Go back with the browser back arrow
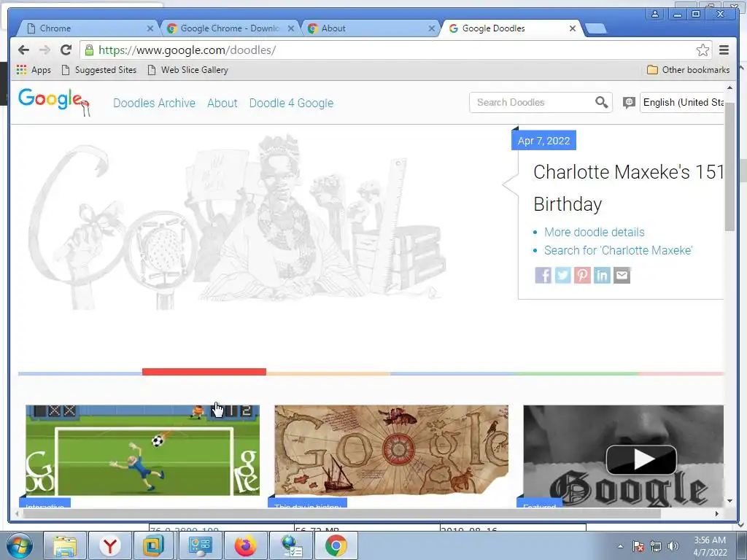Viewport: 747px width, 560px height. (23, 50)
